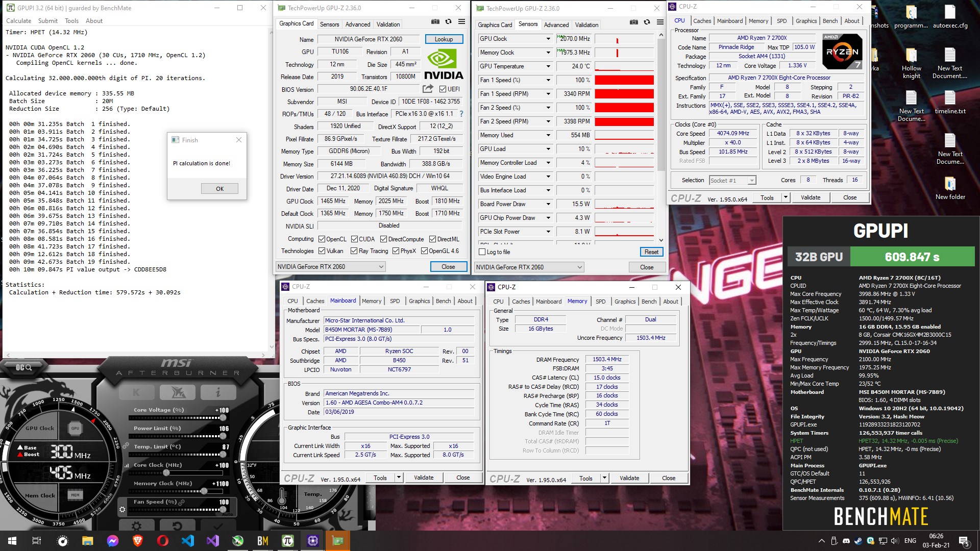Open the Discord icon in system tray

846,541
